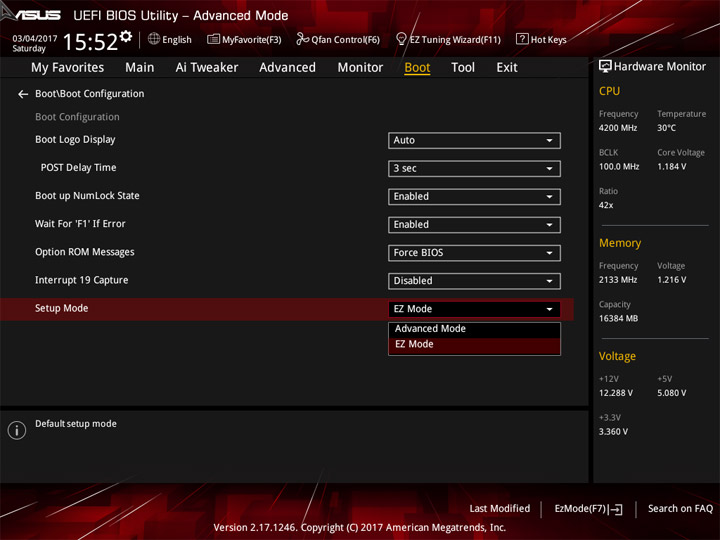Click Last Modified button
Image resolution: width=720 pixels, height=540 pixels.
(x=500, y=509)
